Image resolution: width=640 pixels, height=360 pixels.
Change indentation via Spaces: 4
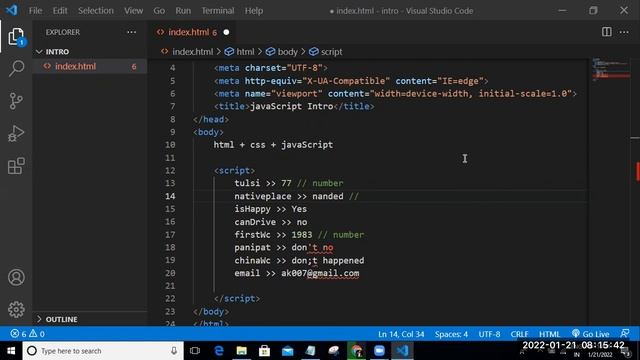pos(451,334)
